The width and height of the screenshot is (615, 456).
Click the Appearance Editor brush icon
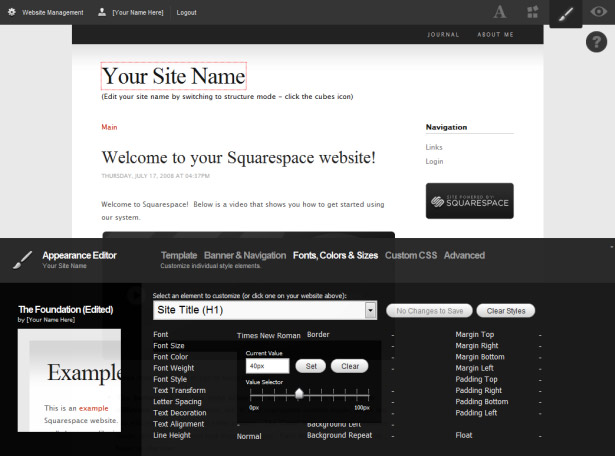pyautogui.click(x=22, y=260)
